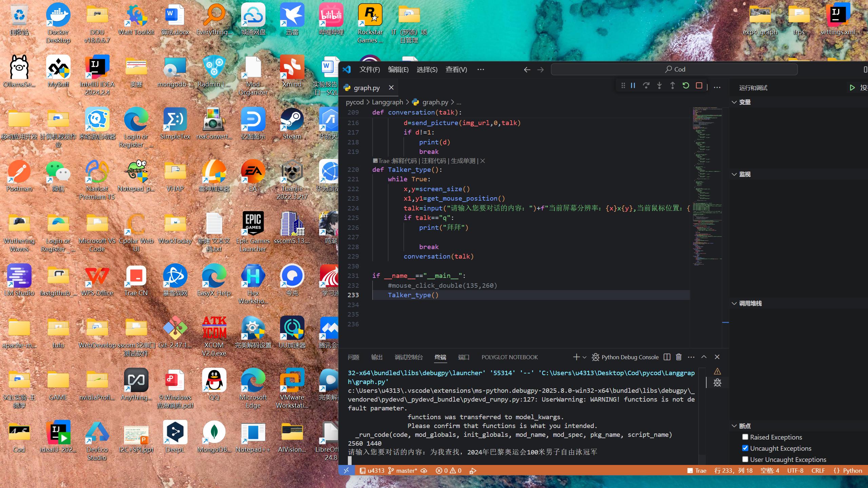Create a new terminal with plus icon

click(576, 357)
